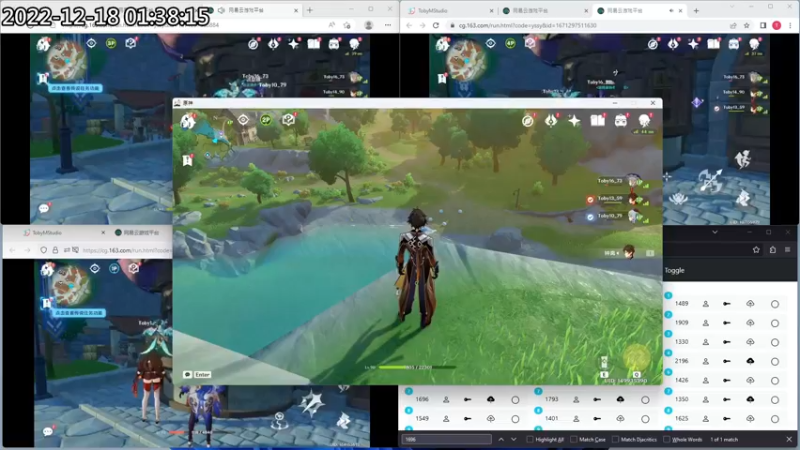Click the person icon in row 1401
The height and width of the screenshot is (450, 800).
tap(576, 419)
